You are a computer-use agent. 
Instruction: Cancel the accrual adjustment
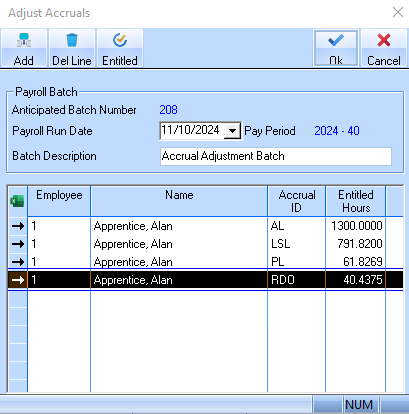(x=384, y=49)
